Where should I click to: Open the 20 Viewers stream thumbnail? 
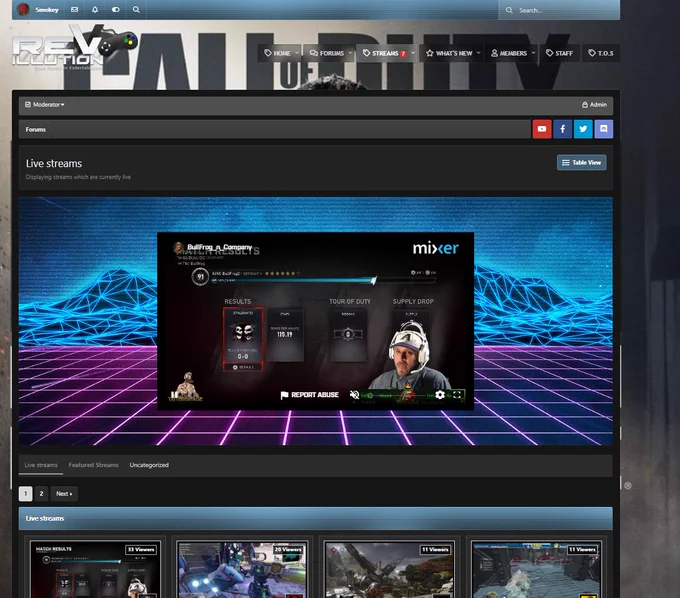point(242,569)
